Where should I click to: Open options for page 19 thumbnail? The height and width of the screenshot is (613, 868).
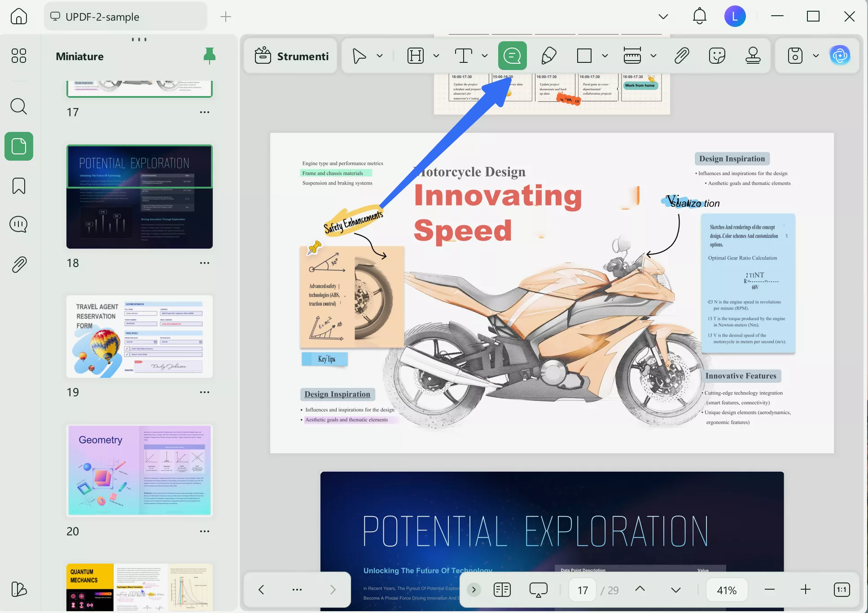click(x=204, y=392)
